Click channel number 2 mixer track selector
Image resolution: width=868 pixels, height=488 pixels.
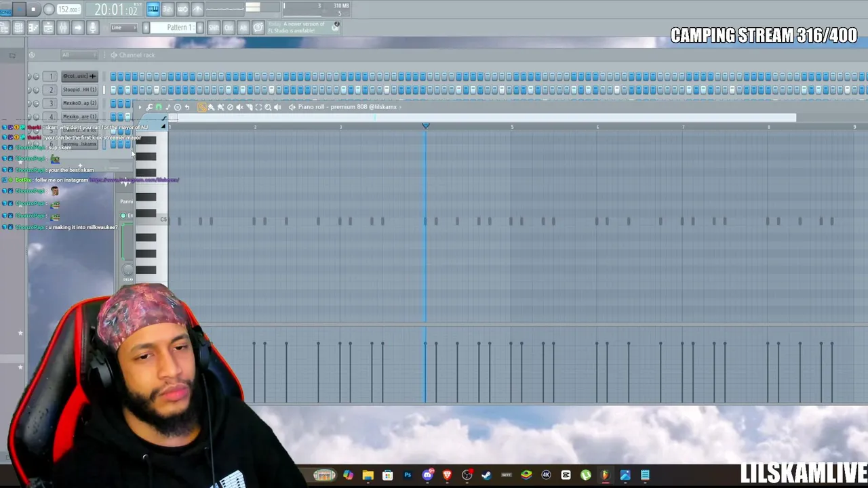(x=51, y=89)
